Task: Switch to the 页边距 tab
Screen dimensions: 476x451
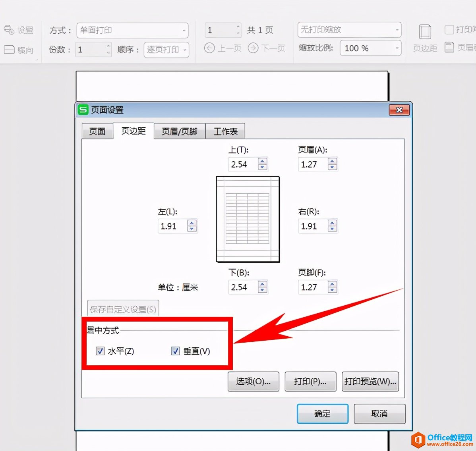Action: [x=134, y=131]
